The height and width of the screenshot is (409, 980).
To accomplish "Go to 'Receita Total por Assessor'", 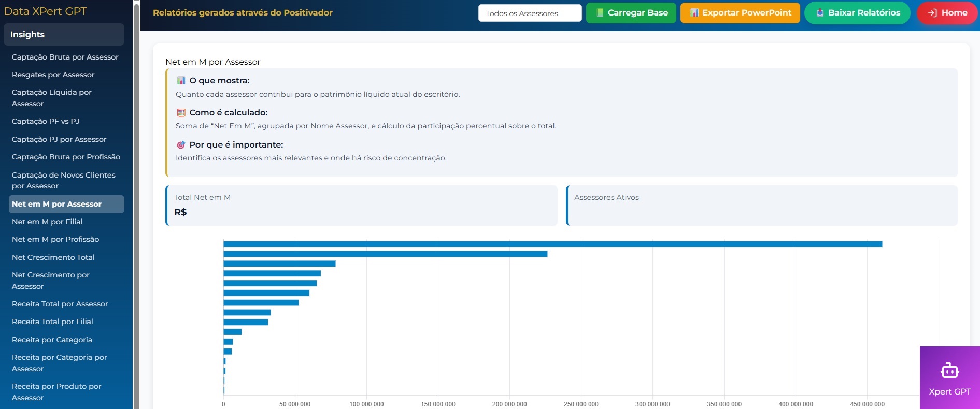I will click(60, 304).
